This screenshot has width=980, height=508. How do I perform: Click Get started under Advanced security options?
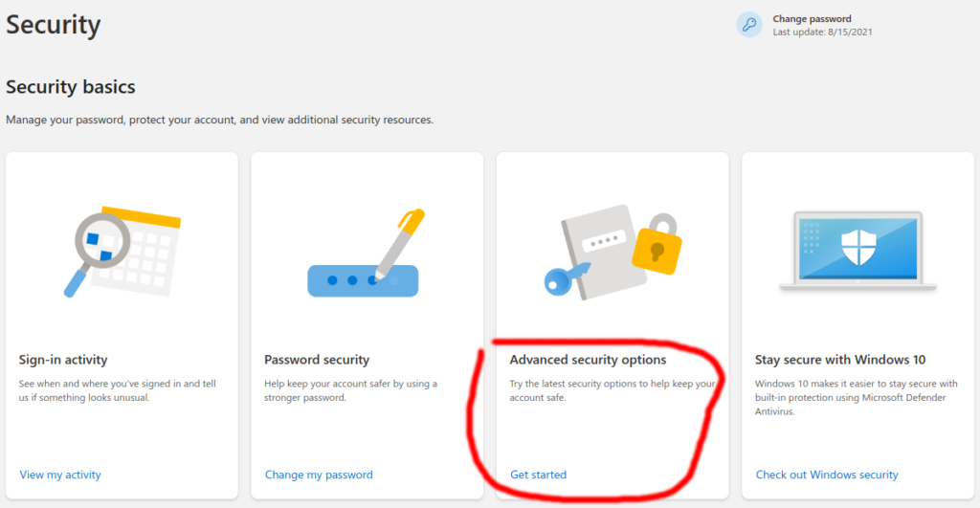click(538, 475)
